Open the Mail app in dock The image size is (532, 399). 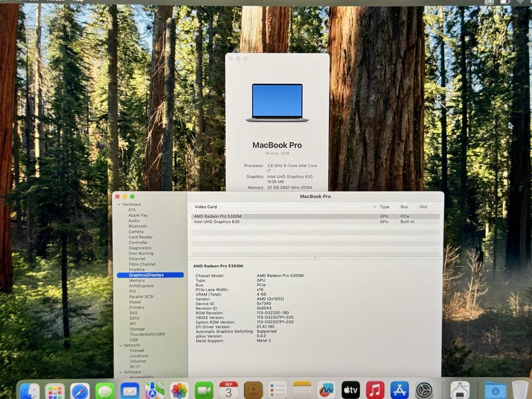click(129, 391)
